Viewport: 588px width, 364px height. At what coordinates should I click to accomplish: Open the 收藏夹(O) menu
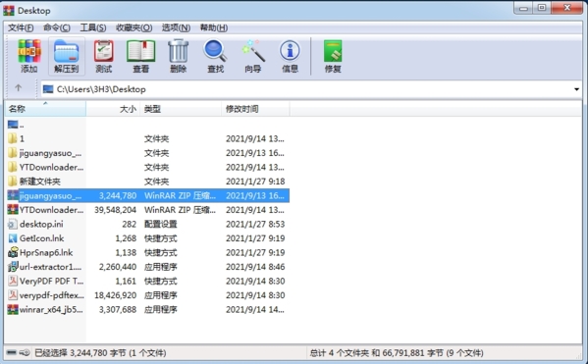134,27
